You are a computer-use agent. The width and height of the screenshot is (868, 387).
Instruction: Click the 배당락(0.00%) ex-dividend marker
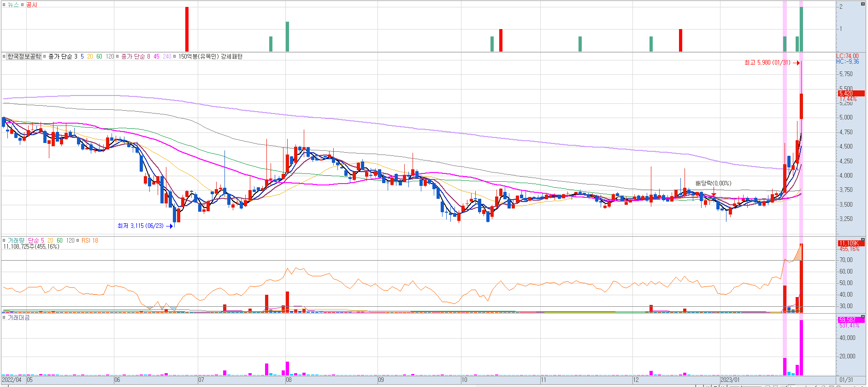(713, 183)
